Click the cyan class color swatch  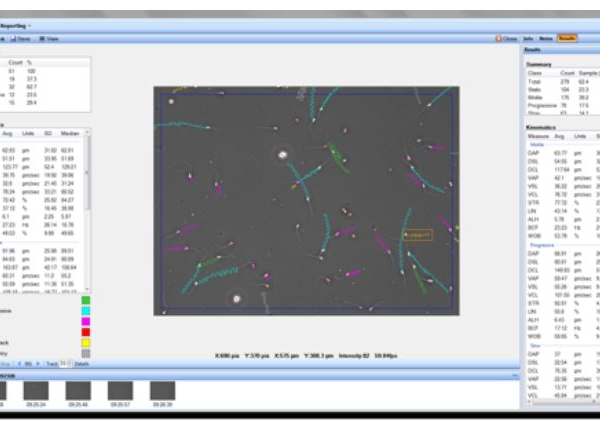pos(86,310)
